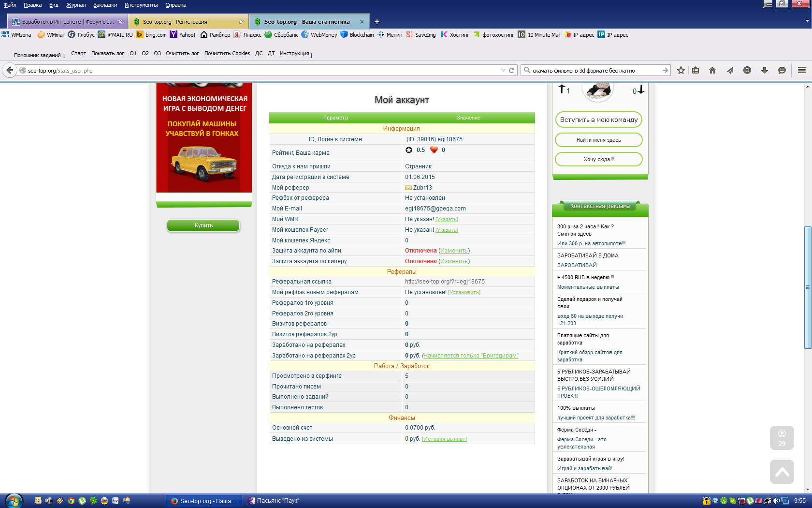Open the Yahoo! bookmark
The image size is (812, 508).
coord(183,35)
